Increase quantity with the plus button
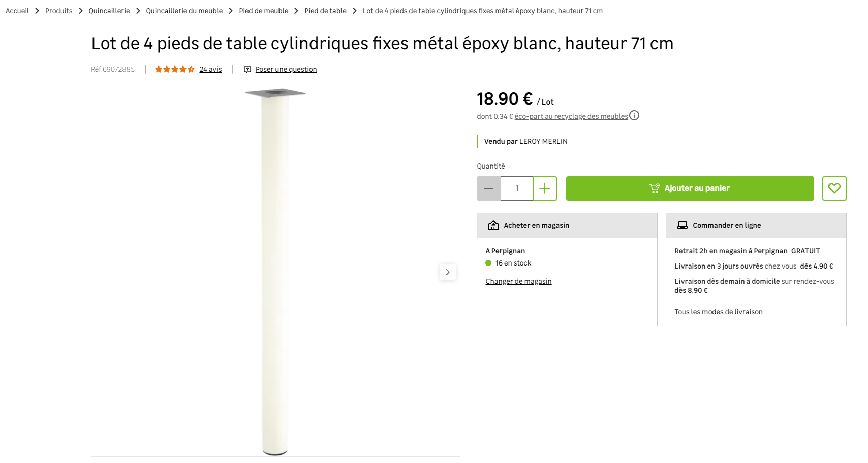Image resolution: width=868 pixels, height=463 pixels. click(545, 188)
